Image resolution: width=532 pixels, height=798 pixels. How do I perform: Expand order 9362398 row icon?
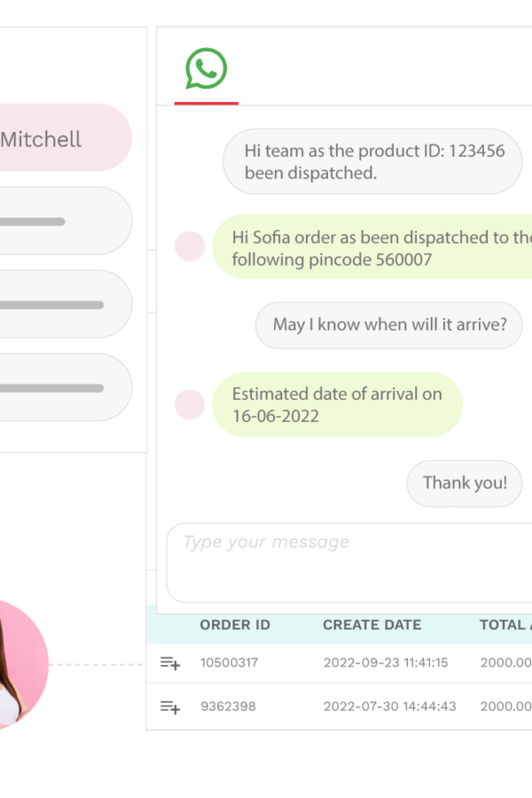[x=170, y=707]
